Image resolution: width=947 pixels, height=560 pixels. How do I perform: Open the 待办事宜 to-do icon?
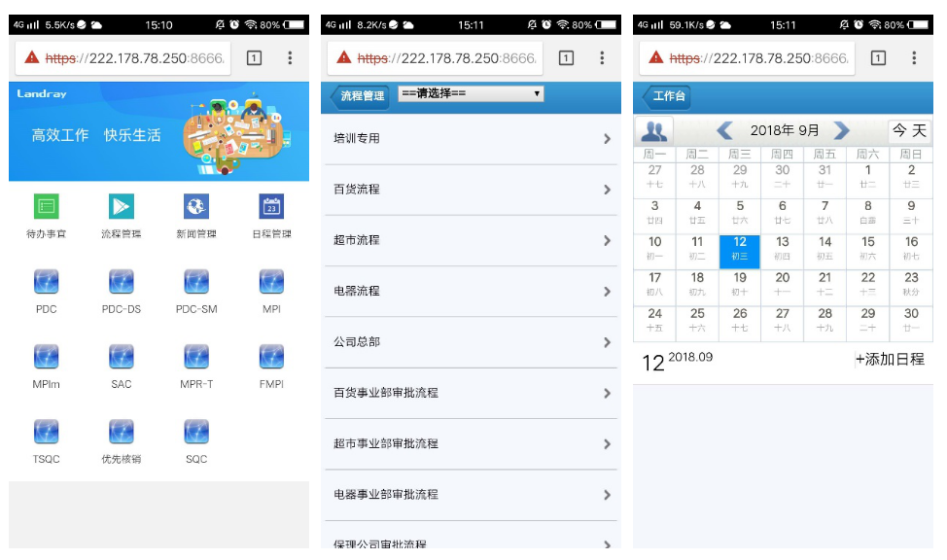click(x=46, y=206)
